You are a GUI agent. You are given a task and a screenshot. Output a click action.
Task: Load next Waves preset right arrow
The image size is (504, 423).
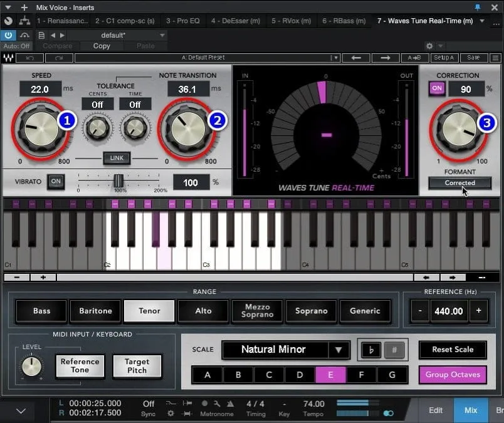(x=386, y=58)
